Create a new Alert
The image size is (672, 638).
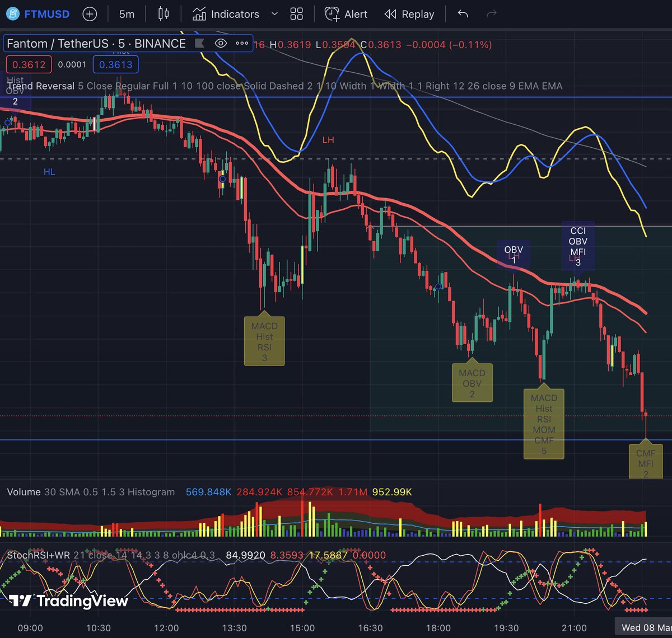pyautogui.click(x=346, y=14)
